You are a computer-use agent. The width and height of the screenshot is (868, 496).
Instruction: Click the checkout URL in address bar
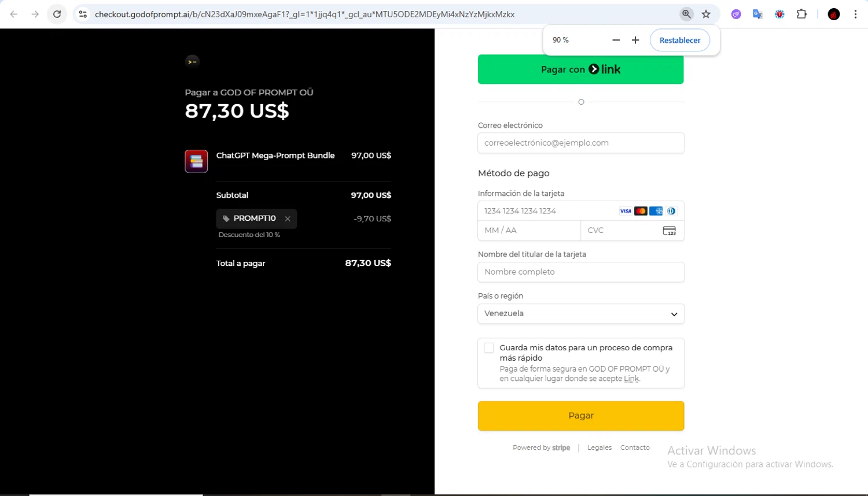(304, 14)
